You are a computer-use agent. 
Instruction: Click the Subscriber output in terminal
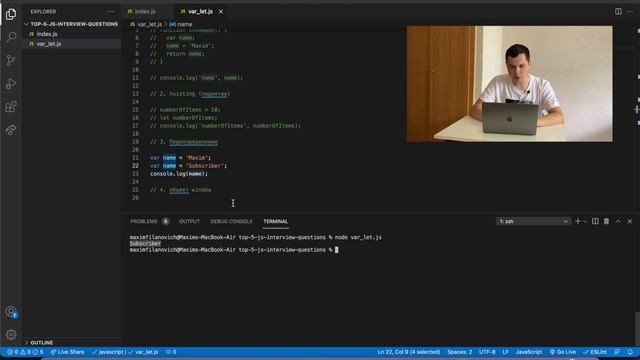145,244
